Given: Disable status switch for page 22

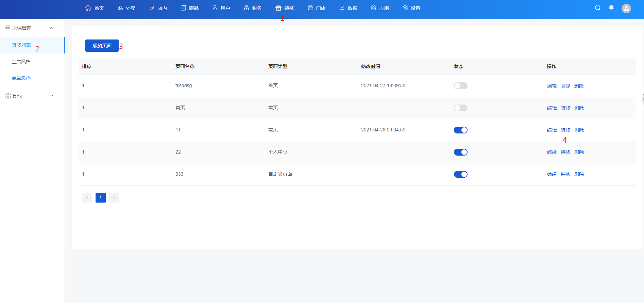Looking at the screenshot, I should [x=461, y=152].
